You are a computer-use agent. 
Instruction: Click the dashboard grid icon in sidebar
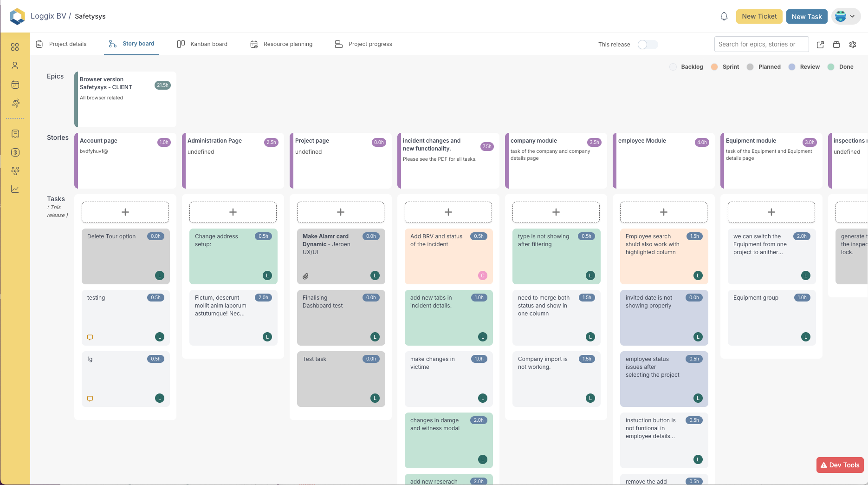[x=15, y=47]
